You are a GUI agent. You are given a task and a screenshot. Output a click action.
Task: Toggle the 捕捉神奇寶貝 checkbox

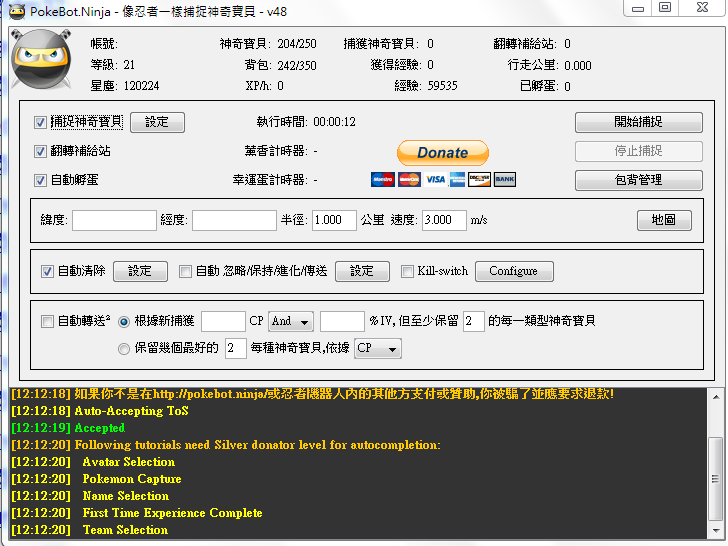40,122
